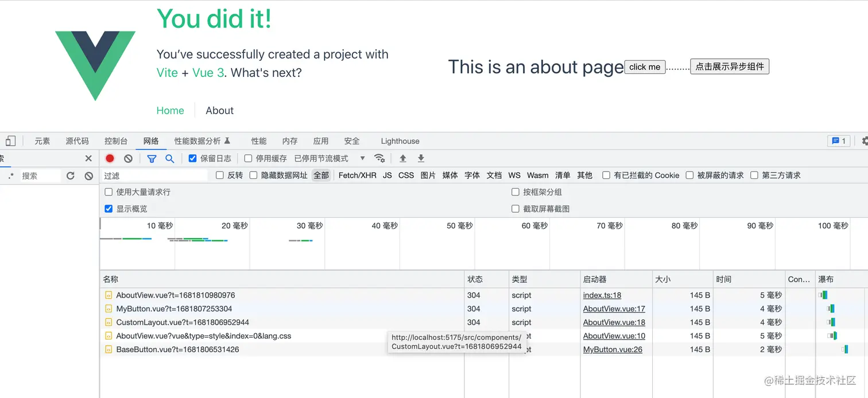Select the BaseButton.vue?t=1681806531426 request
The height and width of the screenshot is (398, 868).
[x=482, y=349]
